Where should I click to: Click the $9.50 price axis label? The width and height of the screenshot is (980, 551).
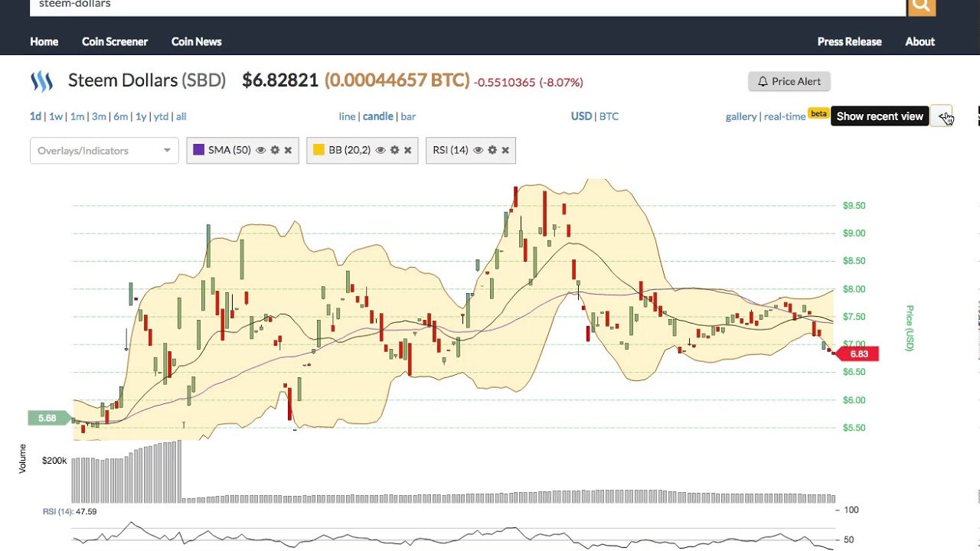point(854,205)
